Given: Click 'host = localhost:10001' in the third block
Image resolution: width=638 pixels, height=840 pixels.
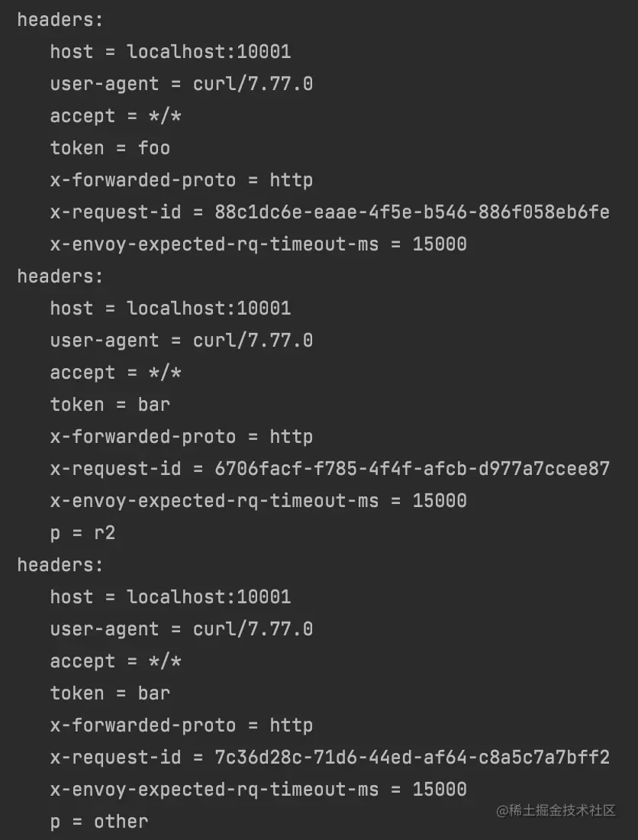Looking at the screenshot, I should click(x=171, y=597).
